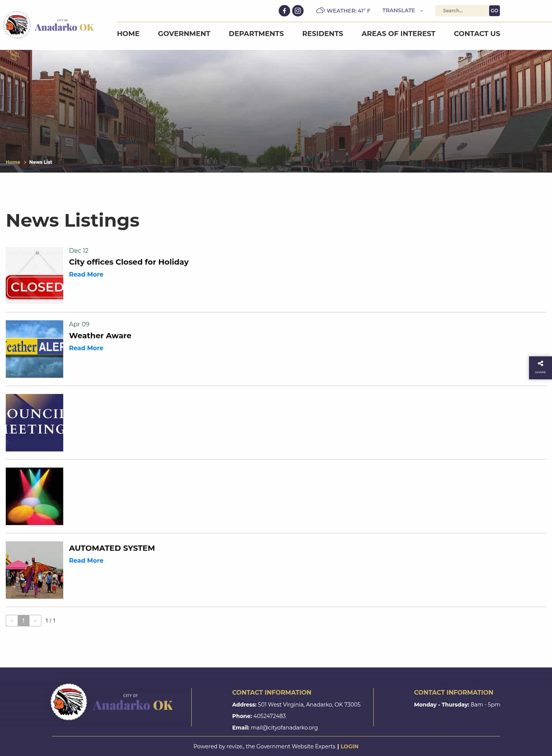The height and width of the screenshot is (756, 552).
Task: Open the Government menu
Action: click(x=184, y=34)
